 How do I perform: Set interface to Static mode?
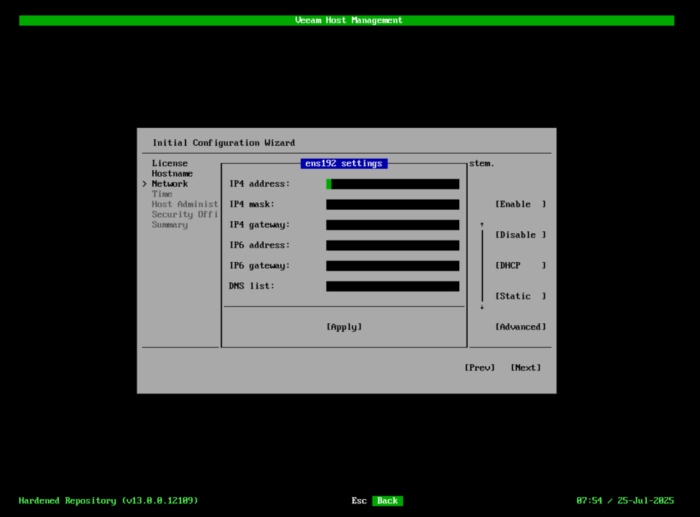coord(521,296)
